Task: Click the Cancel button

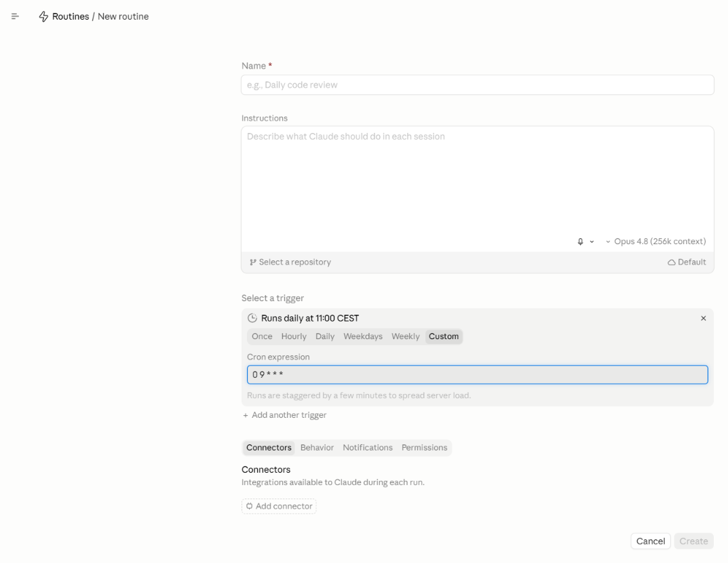Action: point(651,541)
